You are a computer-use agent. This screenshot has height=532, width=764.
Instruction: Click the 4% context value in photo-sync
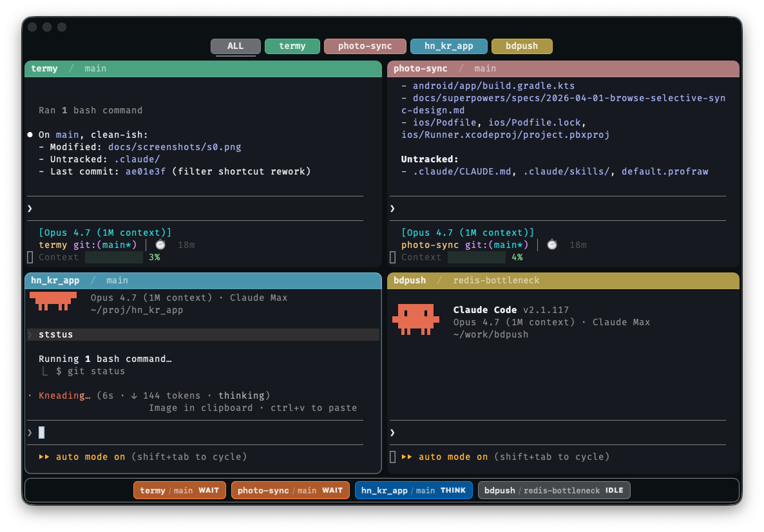517,257
